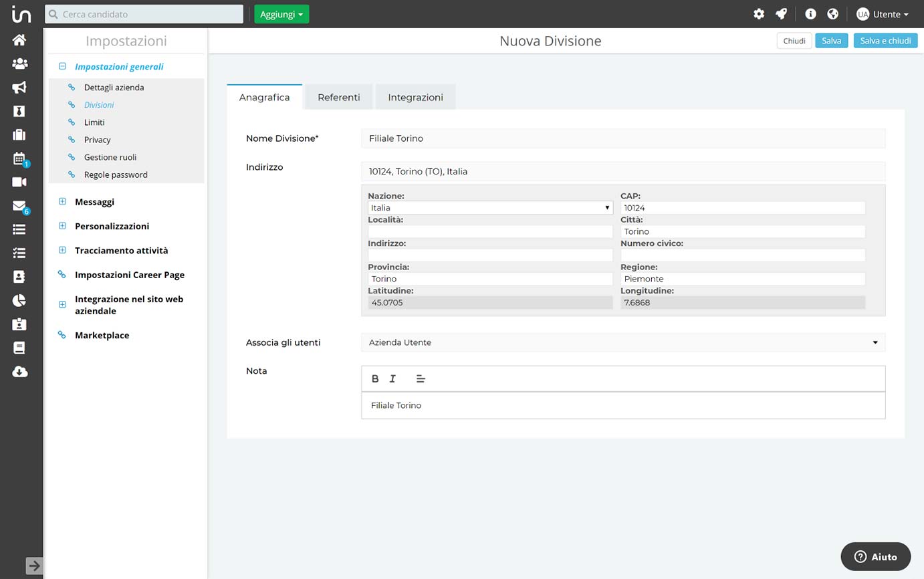Click the Nota text area with Filiale Torino

[x=623, y=405]
